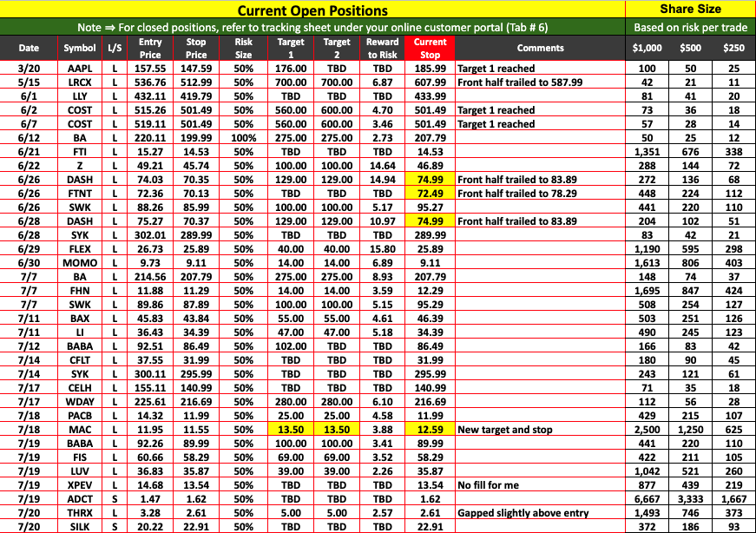
Task: Click the Comments column header
Action: click(540, 48)
